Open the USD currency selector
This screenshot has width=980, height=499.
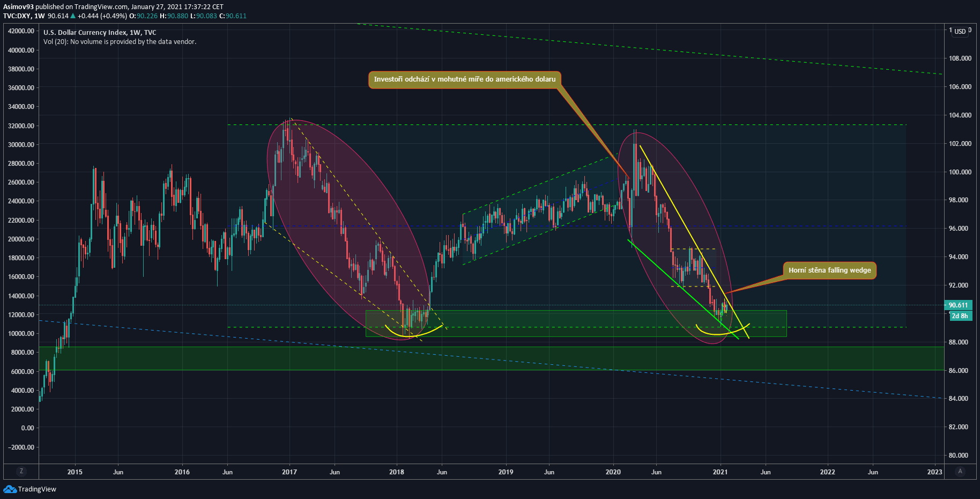[960, 31]
